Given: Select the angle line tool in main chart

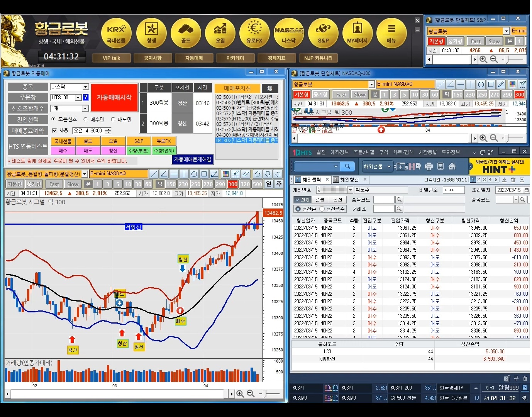Looking at the screenshot, I should [164, 174].
